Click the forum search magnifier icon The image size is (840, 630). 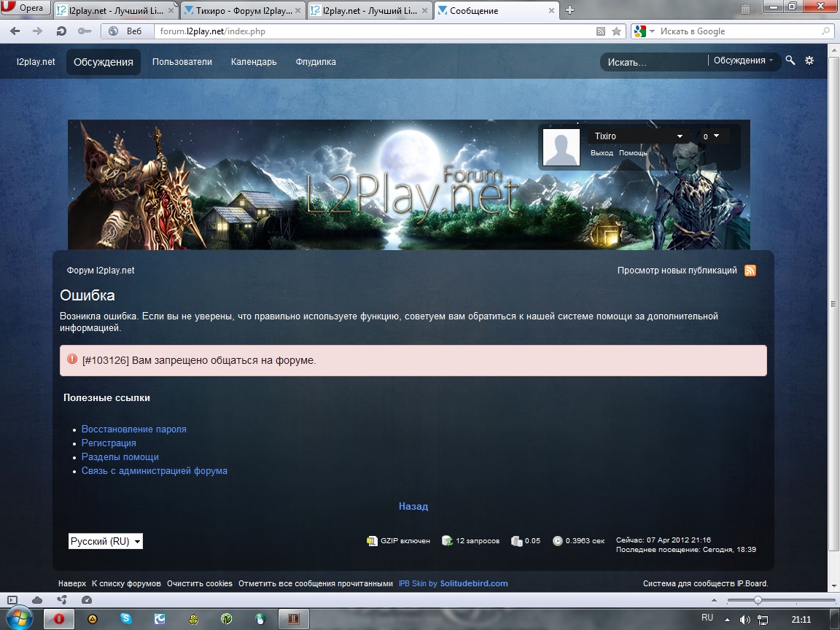790,61
